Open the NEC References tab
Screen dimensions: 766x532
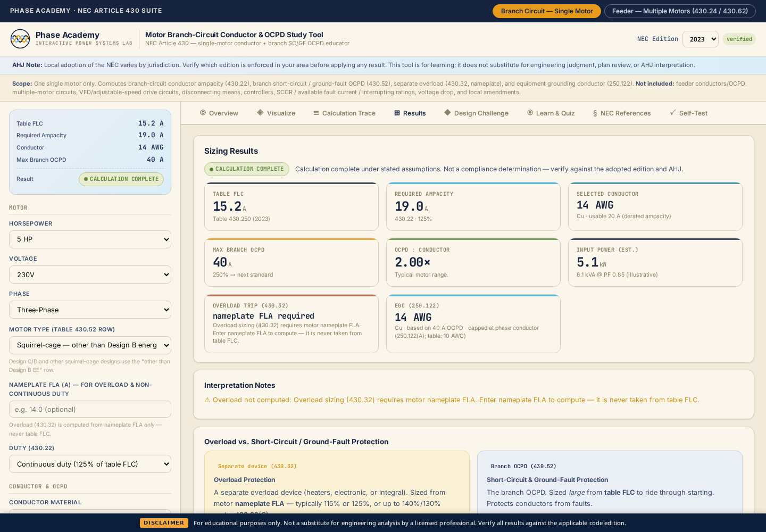[622, 113]
